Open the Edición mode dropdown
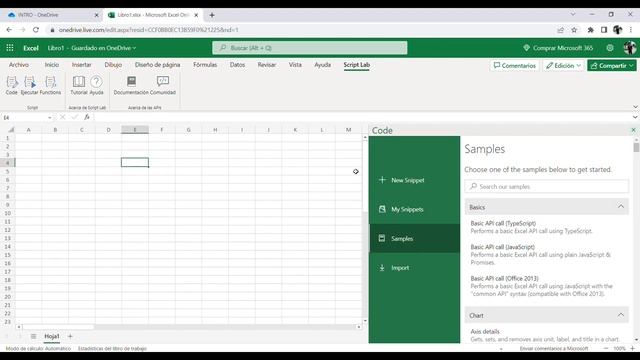640x360 pixels. [563, 65]
